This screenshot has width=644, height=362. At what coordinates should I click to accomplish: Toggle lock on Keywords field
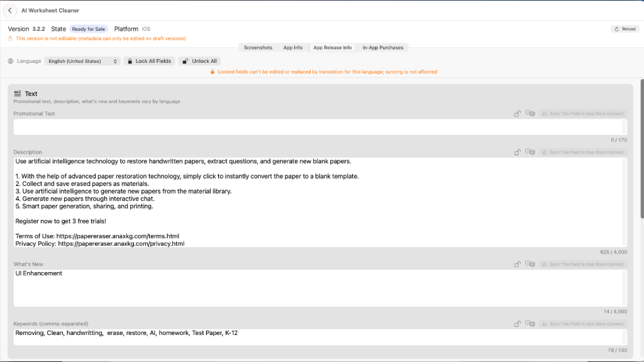[x=518, y=324]
